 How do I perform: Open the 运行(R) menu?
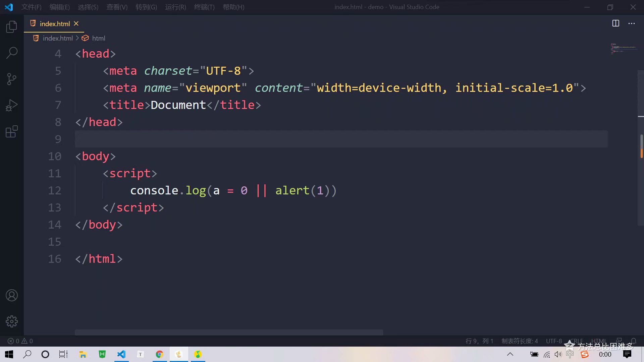point(175,7)
